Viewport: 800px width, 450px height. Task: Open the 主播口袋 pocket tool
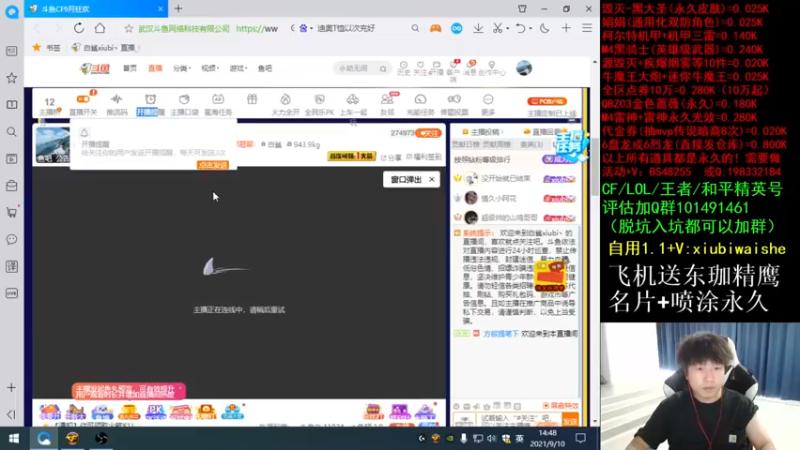pyautogui.click(x=184, y=104)
